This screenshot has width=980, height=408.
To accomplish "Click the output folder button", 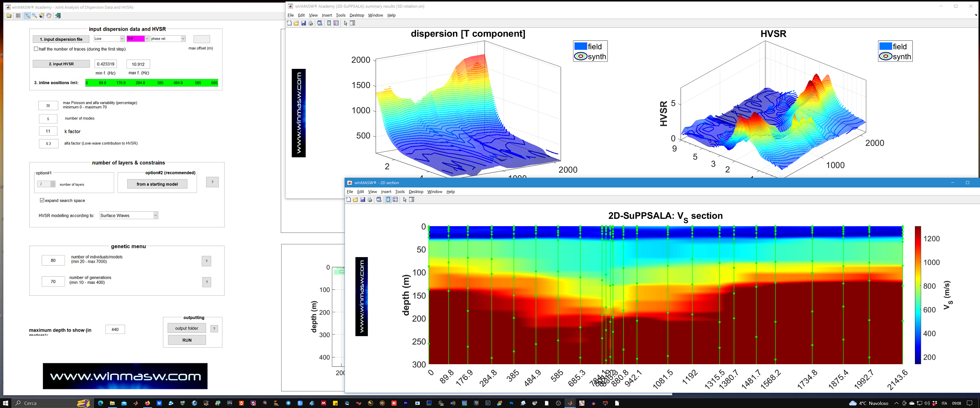I will coord(187,328).
